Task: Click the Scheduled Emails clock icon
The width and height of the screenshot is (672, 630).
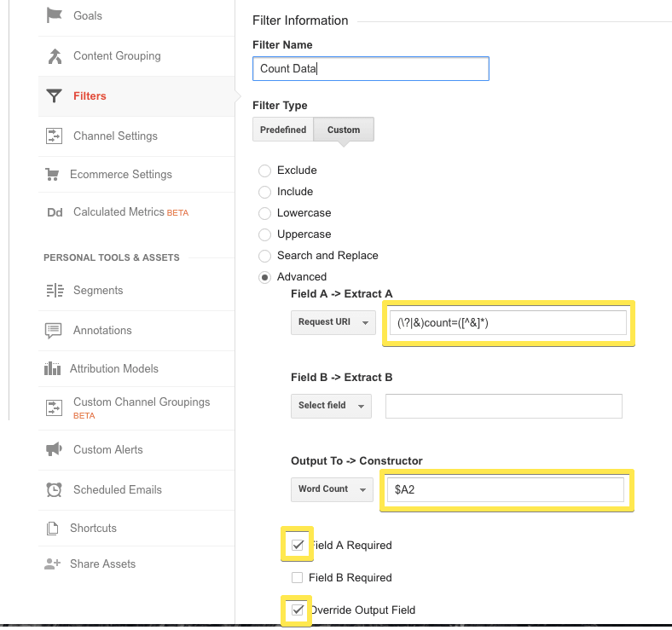Action: [55, 490]
